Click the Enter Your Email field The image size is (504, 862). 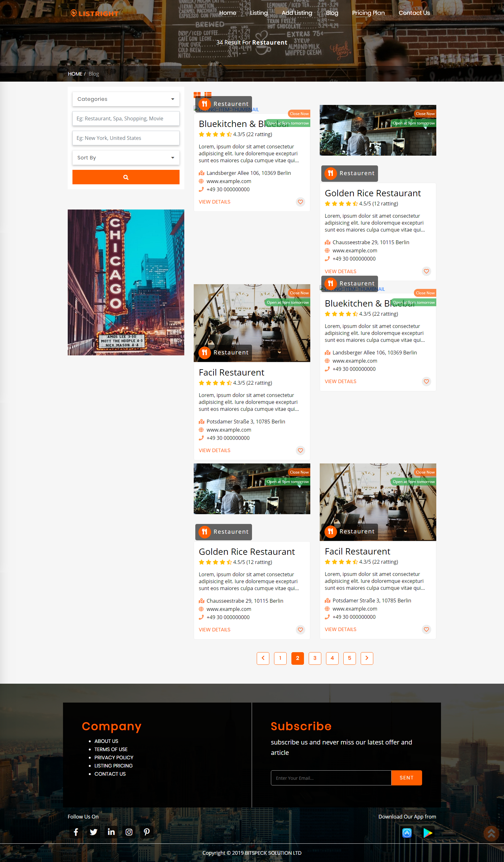(331, 778)
